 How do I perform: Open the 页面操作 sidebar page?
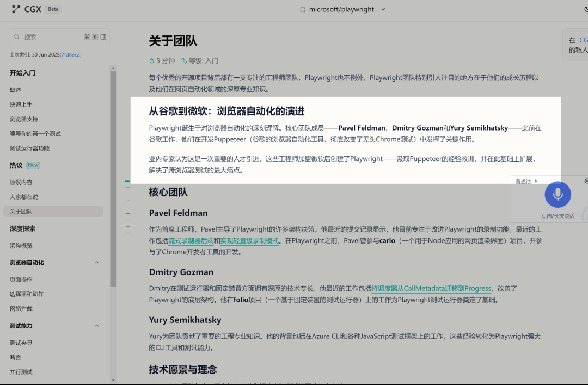pyautogui.click(x=21, y=280)
